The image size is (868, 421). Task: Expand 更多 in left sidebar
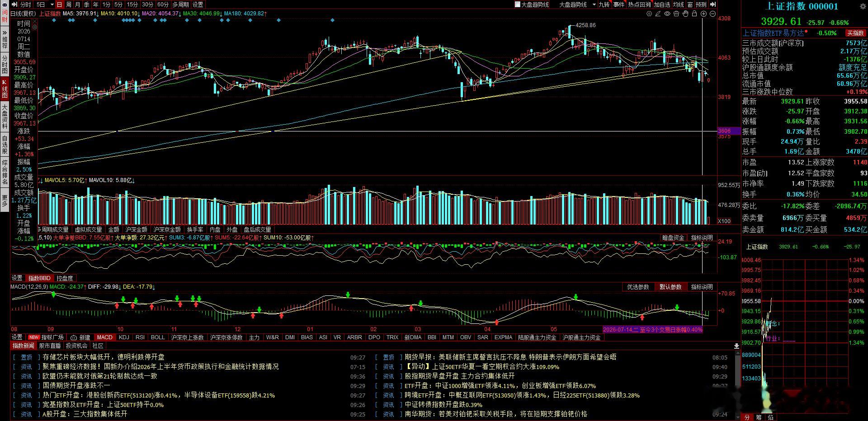(x=5, y=201)
